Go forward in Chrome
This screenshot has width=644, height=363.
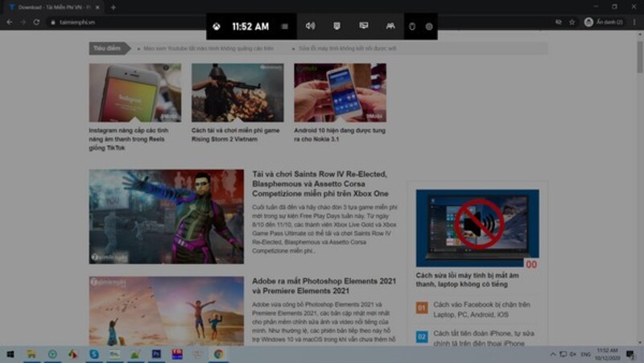pos(23,23)
